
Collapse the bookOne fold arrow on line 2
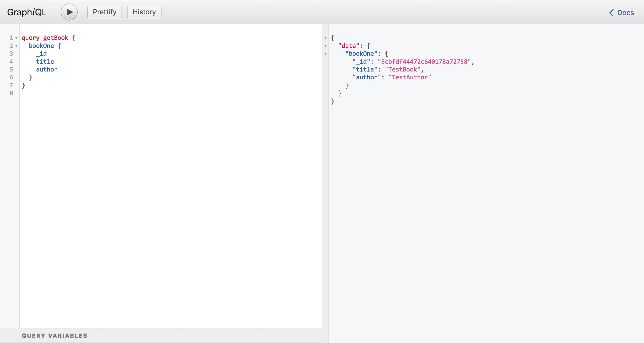tap(16, 46)
